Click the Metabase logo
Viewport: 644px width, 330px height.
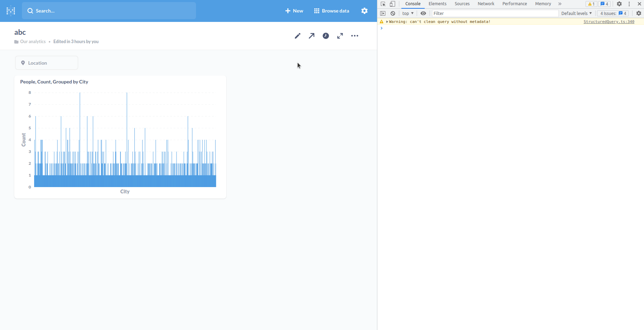[11, 10]
